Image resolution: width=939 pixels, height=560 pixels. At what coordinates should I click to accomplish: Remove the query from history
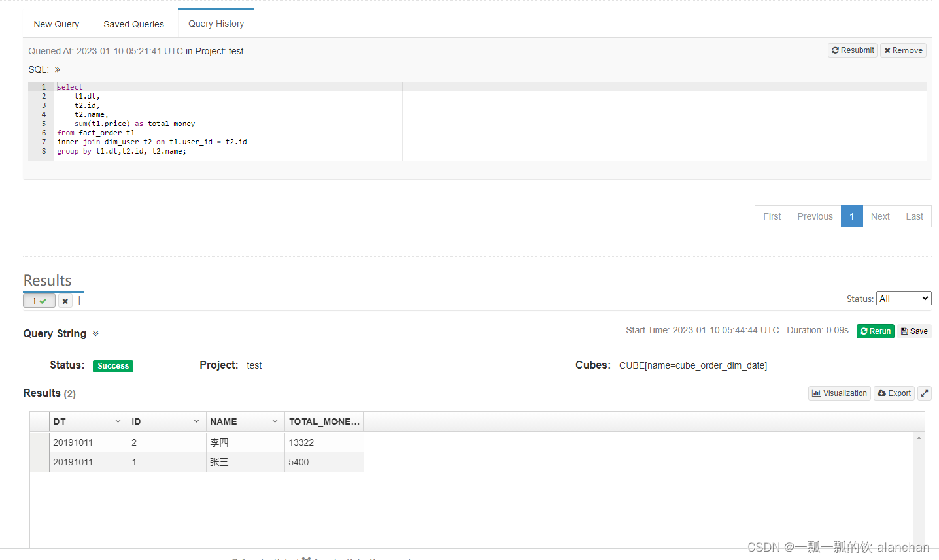pyautogui.click(x=903, y=50)
